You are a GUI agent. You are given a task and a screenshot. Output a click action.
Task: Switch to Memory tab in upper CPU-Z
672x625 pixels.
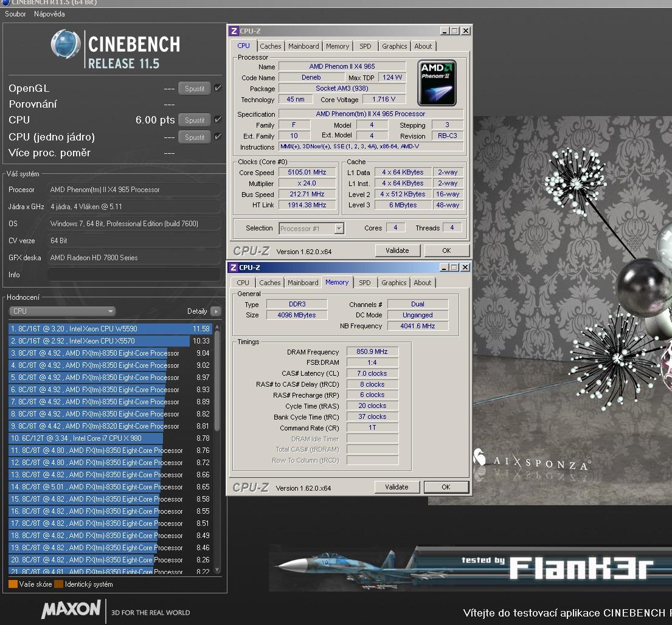point(338,46)
